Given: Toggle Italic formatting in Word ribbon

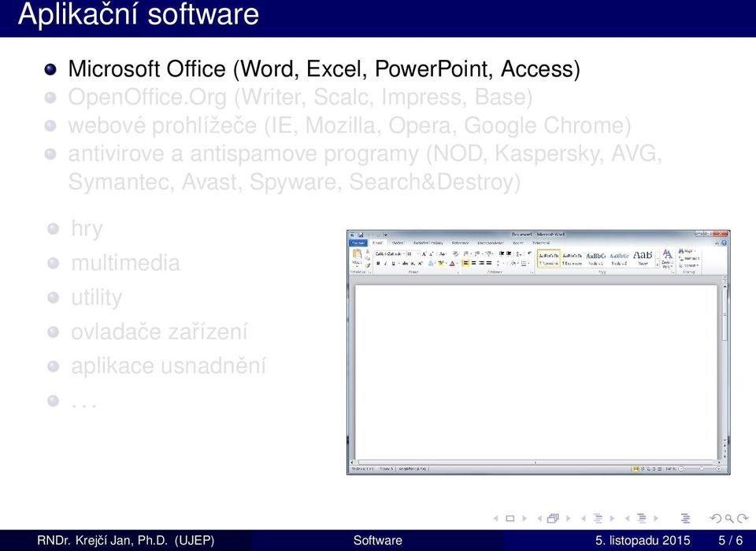Looking at the screenshot, I should pyautogui.click(x=385, y=263).
